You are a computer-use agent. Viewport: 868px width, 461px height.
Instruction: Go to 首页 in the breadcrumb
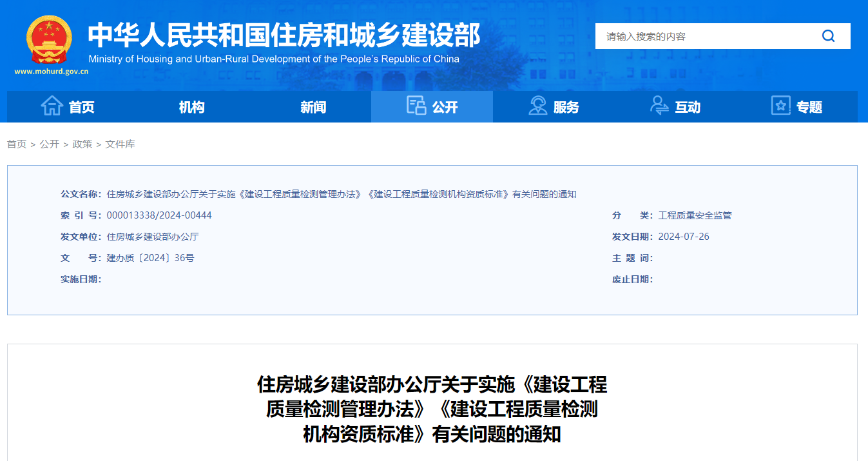pyautogui.click(x=17, y=144)
